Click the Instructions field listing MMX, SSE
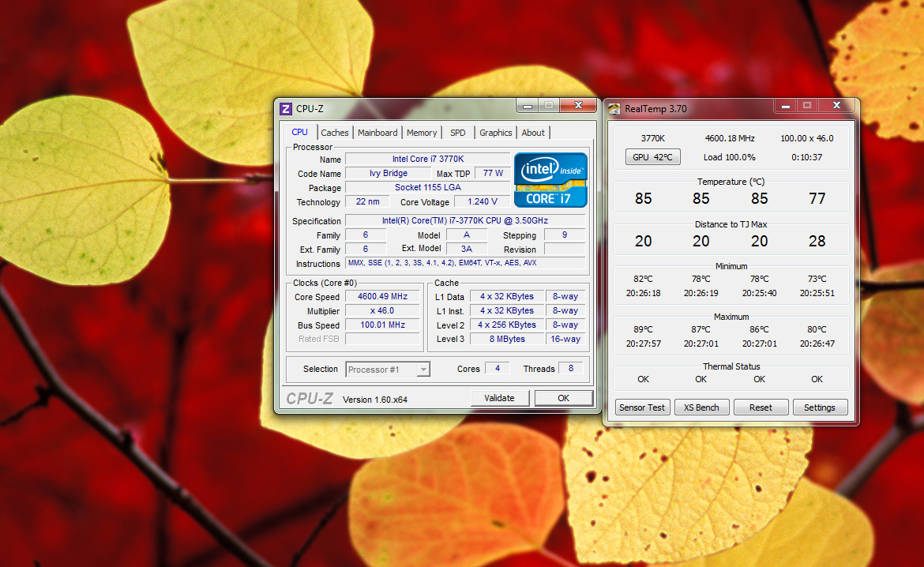 pyautogui.click(x=465, y=263)
